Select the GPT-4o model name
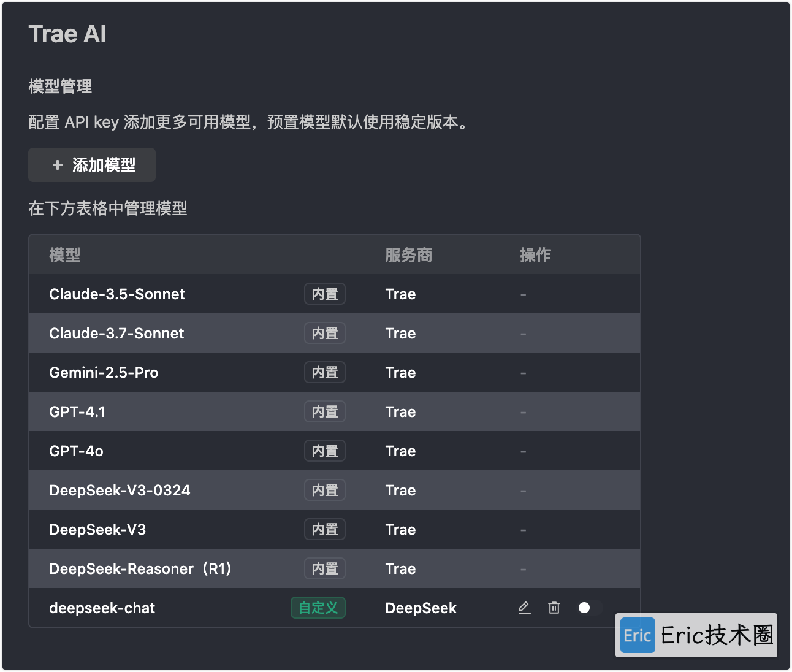792x672 pixels. [76, 451]
